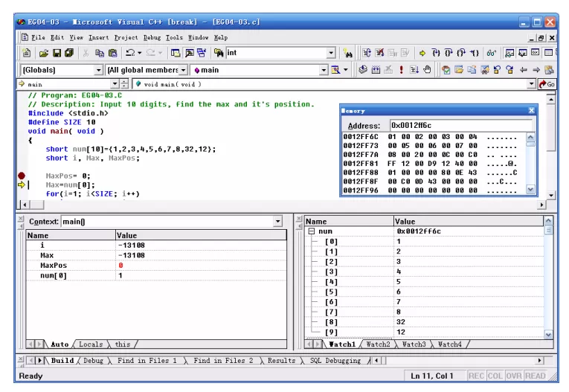Click the Save file toolbar icon
Image resolution: width=569 pixels, height=392 pixels.
57,54
